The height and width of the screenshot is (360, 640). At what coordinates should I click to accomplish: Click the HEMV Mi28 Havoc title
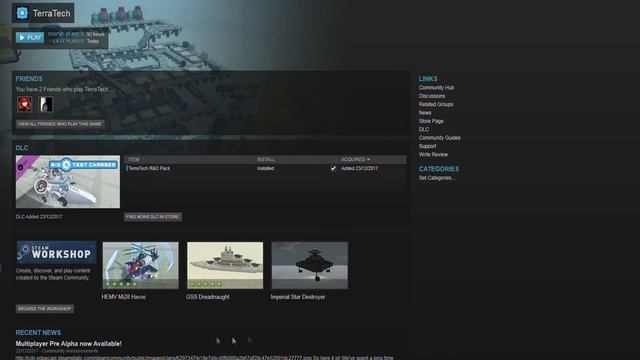(124, 297)
